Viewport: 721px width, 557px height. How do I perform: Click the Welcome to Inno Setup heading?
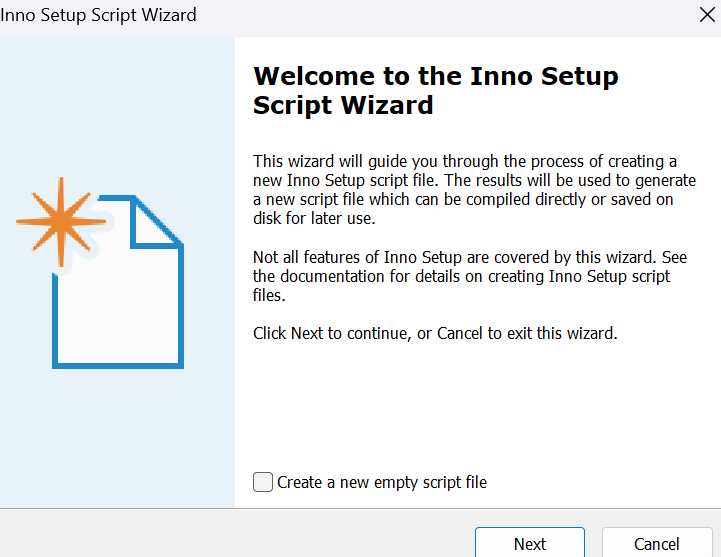coord(435,90)
